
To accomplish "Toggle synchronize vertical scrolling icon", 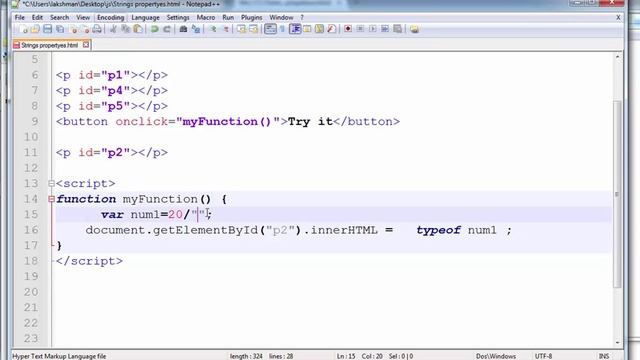I will pyautogui.click(x=241, y=29).
